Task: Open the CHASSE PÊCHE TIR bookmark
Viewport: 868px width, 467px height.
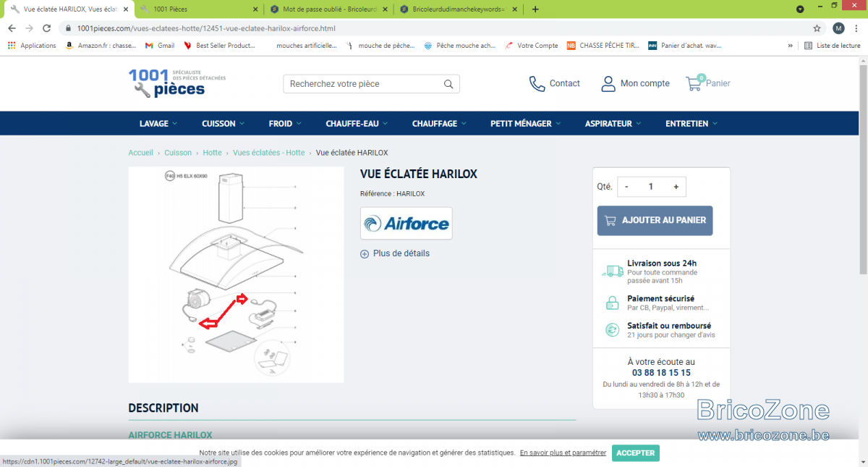Action: tap(603, 45)
